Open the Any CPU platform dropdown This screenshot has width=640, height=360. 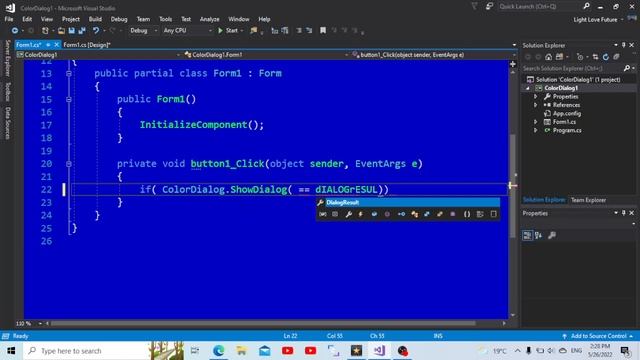[x=187, y=31]
